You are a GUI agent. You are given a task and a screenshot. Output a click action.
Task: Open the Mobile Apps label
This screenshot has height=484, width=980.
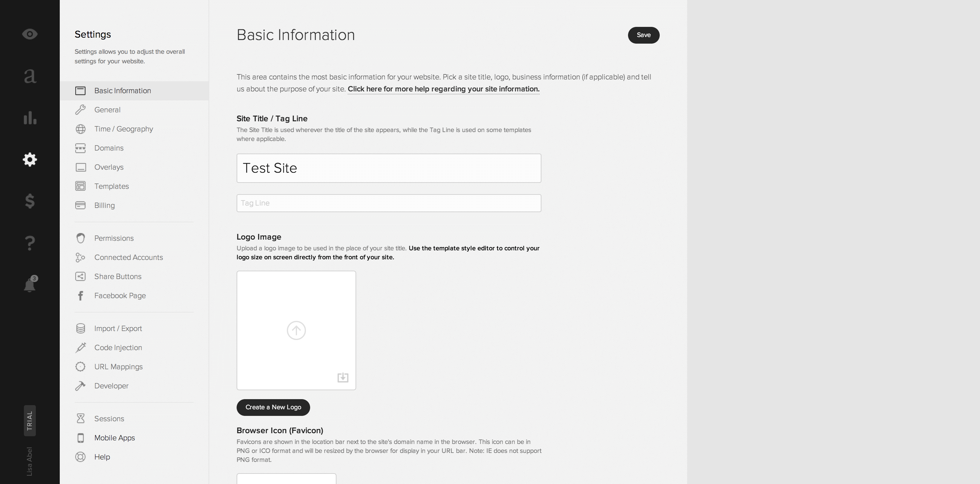coord(114,438)
